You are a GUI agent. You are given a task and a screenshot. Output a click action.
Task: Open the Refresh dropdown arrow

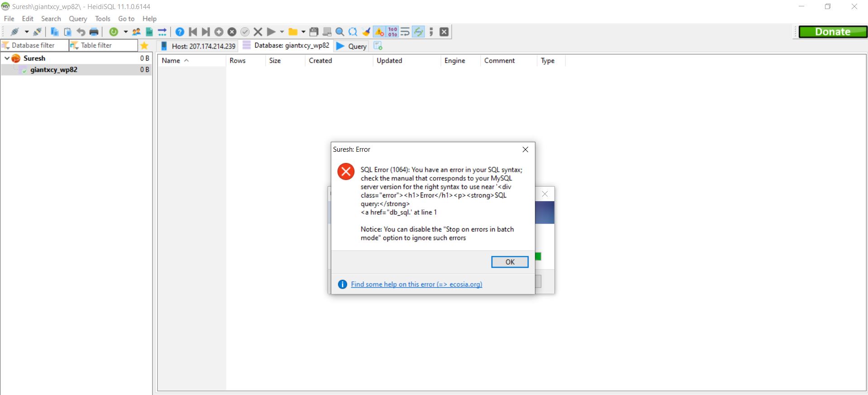pyautogui.click(x=125, y=32)
